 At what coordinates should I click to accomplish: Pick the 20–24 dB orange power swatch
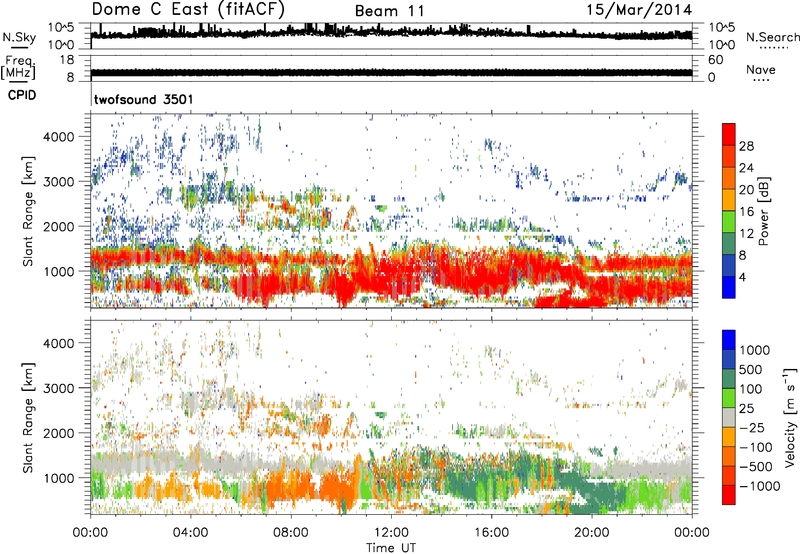click(729, 179)
